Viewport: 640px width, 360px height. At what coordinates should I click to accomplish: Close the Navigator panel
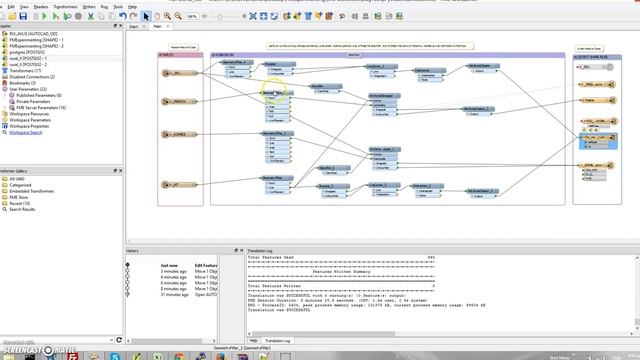(x=120, y=26)
